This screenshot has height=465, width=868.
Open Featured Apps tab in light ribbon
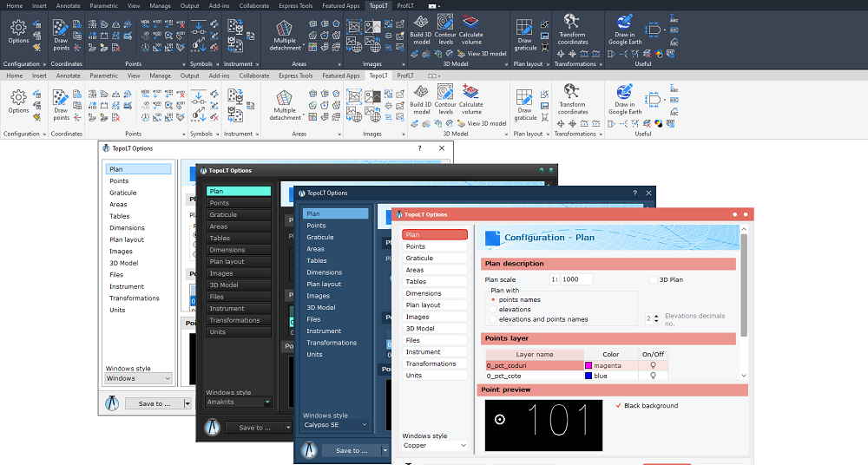(x=341, y=75)
